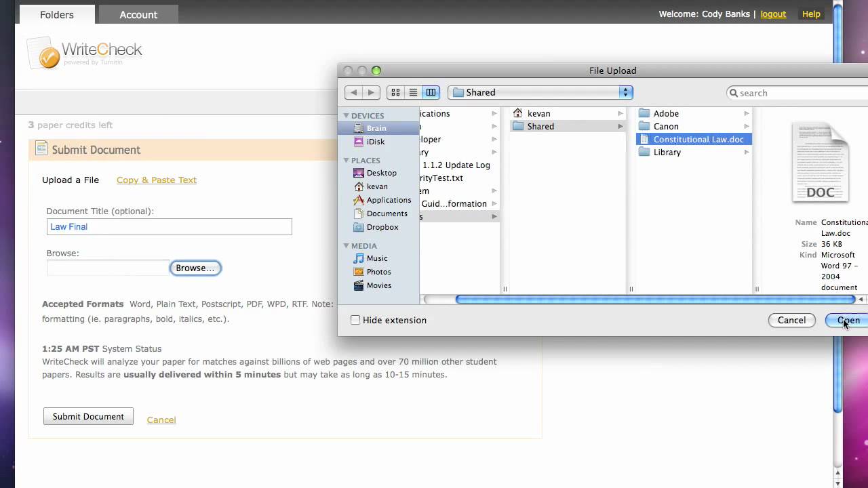Screen dimensions: 868x488
Task: Open the Shared location dropdown
Action: (540, 92)
